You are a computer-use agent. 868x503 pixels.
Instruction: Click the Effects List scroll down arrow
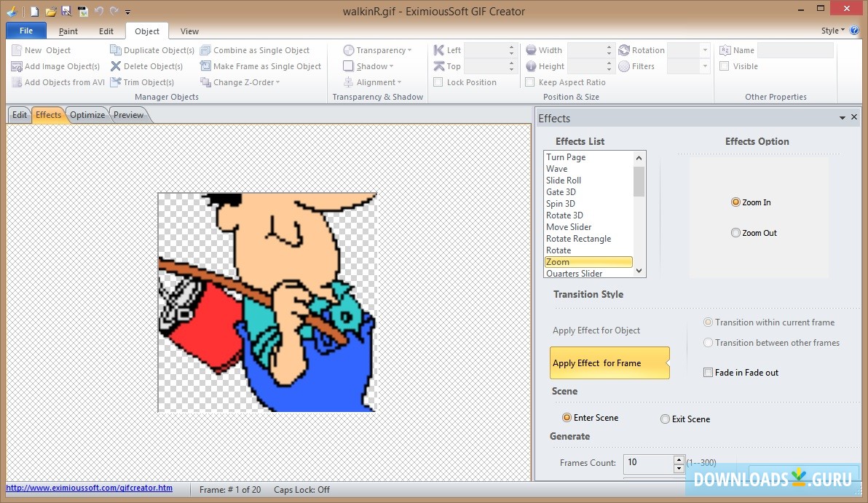(639, 271)
